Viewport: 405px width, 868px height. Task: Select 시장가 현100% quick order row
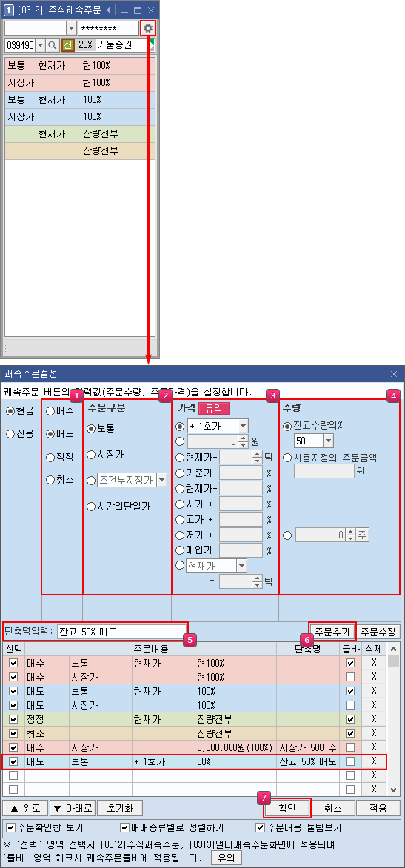pos(80,82)
